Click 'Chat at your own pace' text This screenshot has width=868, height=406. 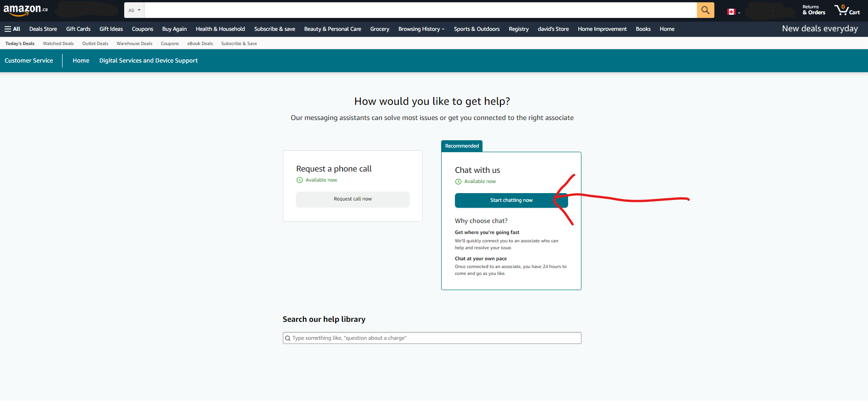(x=481, y=259)
